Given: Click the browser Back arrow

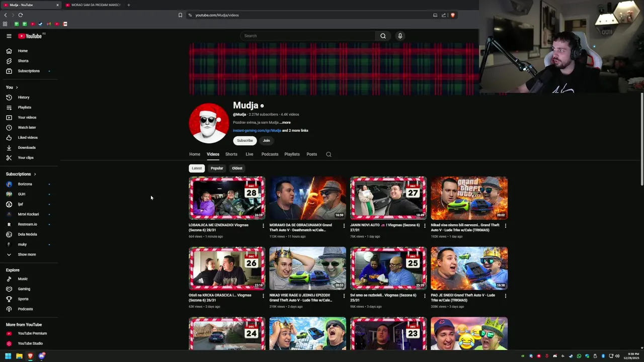Looking at the screenshot, I should click(x=6, y=15).
